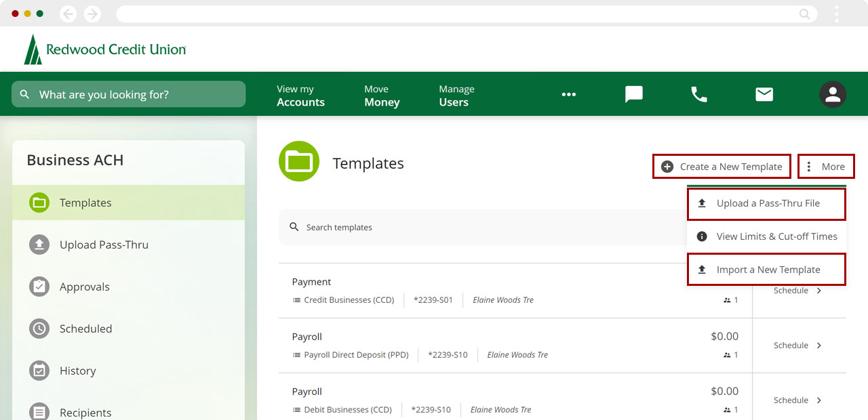Click the Scheduled clock icon in sidebar
Screen dimensions: 868x420
pos(39,329)
